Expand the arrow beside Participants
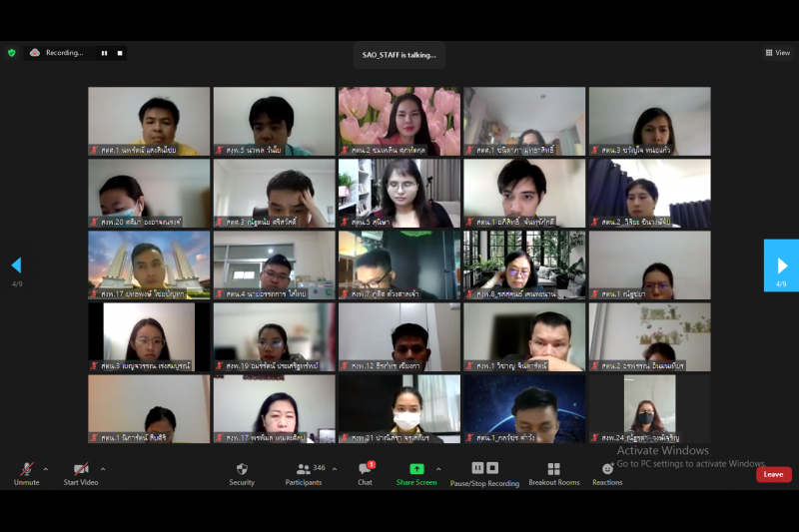This screenshot has width=799, height=532. pos(334,468)
